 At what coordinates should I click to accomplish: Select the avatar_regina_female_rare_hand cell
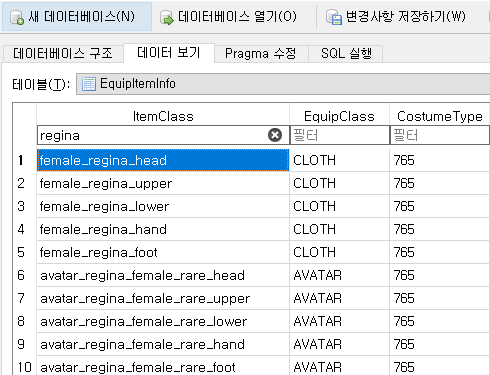pyautogui.click(x=163, y=344)
